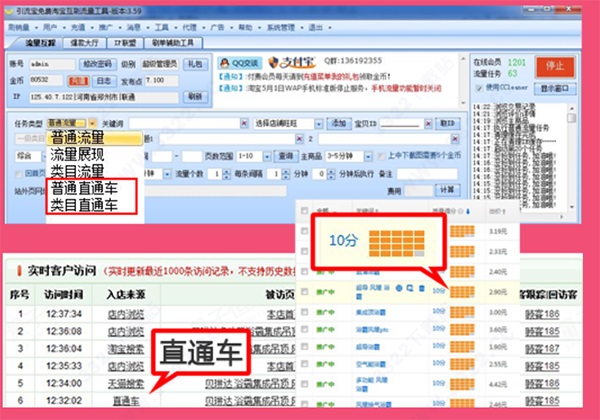Click the 修改密码 button
The height and width of the screenshot is (420, 600).
[x=98, y=63]
